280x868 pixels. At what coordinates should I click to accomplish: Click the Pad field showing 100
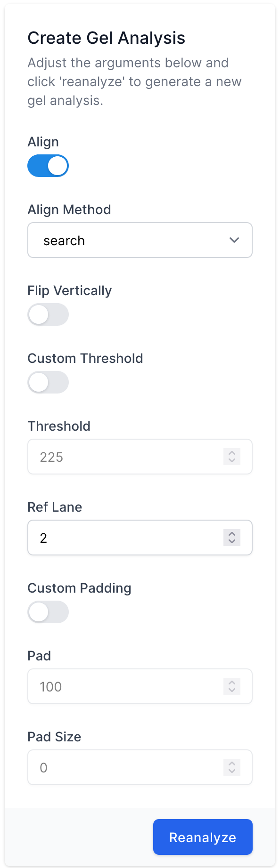pyautogui.click(x=140, y=686)
